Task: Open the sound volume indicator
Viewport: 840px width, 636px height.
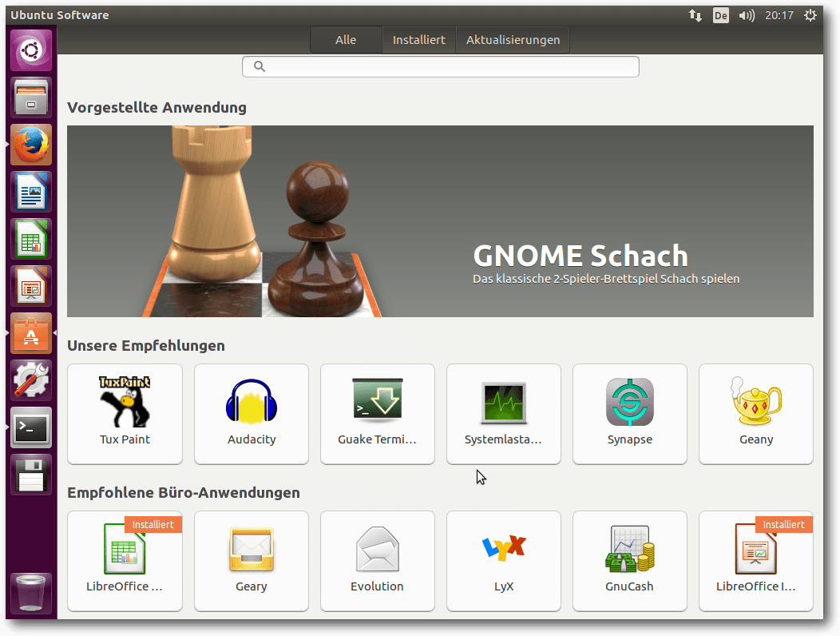Action: click(747, 15)
